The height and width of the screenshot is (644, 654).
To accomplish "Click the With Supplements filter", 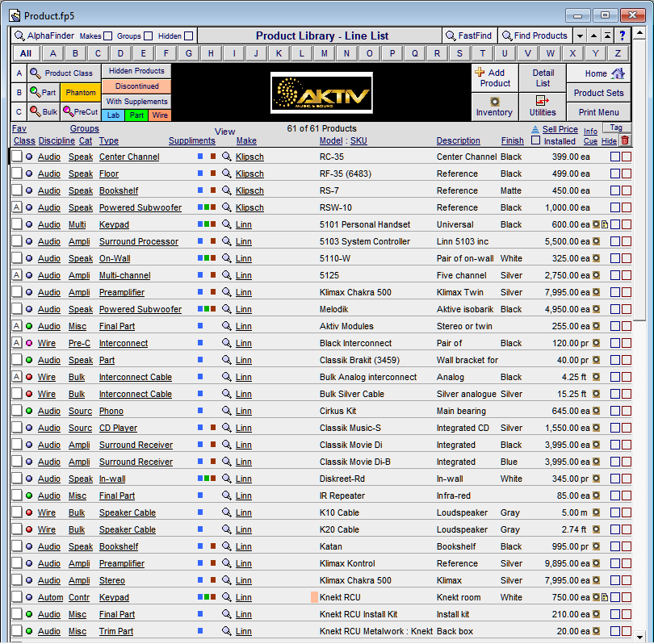I will pyautogui.click(x=136, y=102).
